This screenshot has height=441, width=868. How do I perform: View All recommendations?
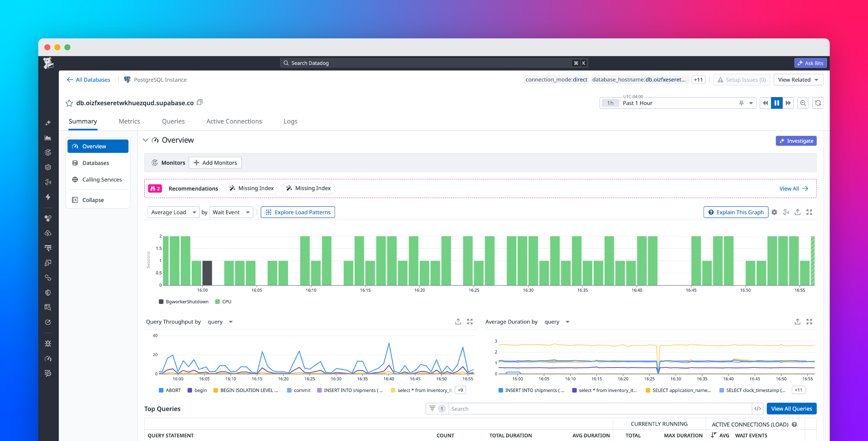pos(794,189)
